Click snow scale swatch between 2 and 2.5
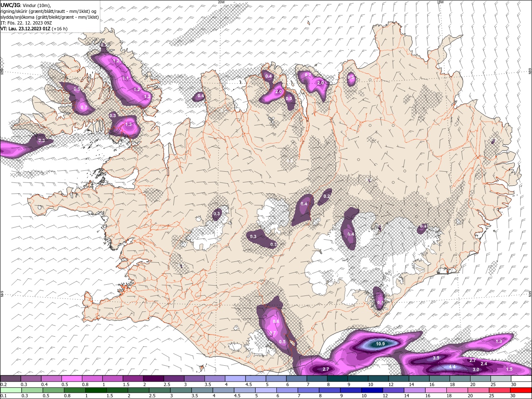The height and width of the screenshot is (399, 532). pyautogui.click(x=153, y=379)
